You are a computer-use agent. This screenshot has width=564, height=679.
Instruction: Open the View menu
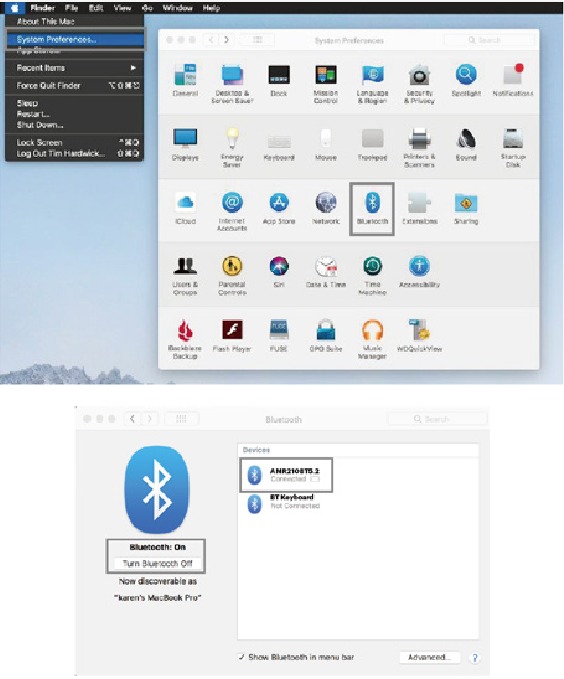(122, 7)
